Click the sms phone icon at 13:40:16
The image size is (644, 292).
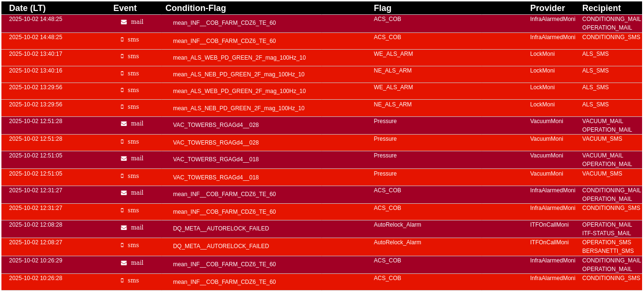[x=122, y=73]
